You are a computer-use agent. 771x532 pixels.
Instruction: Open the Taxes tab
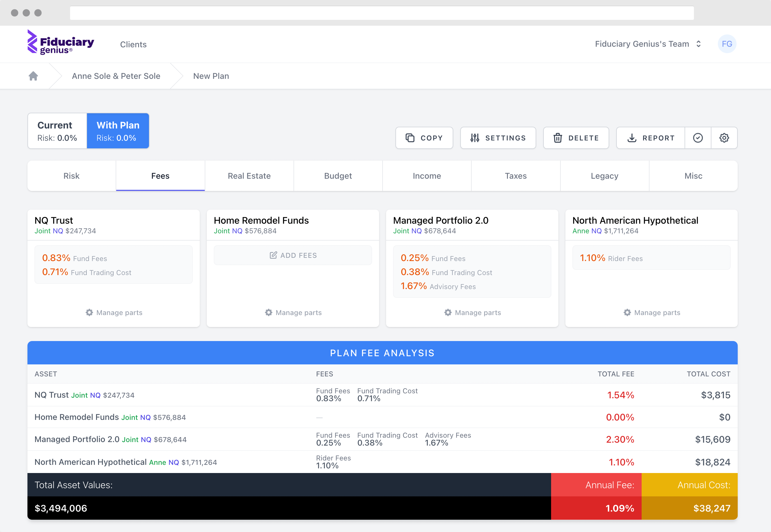(515, 176)
